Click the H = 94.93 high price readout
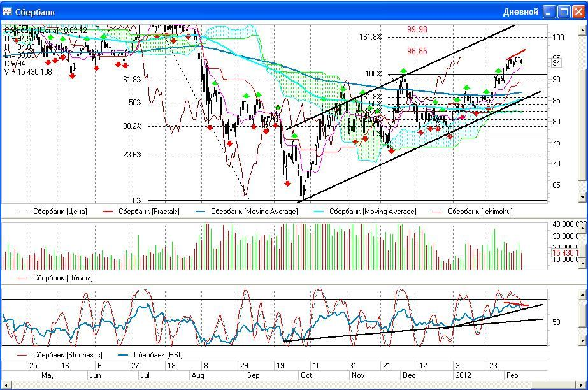Image resolution: width=588 pixels, height=390 pixels. click(20, 47)
